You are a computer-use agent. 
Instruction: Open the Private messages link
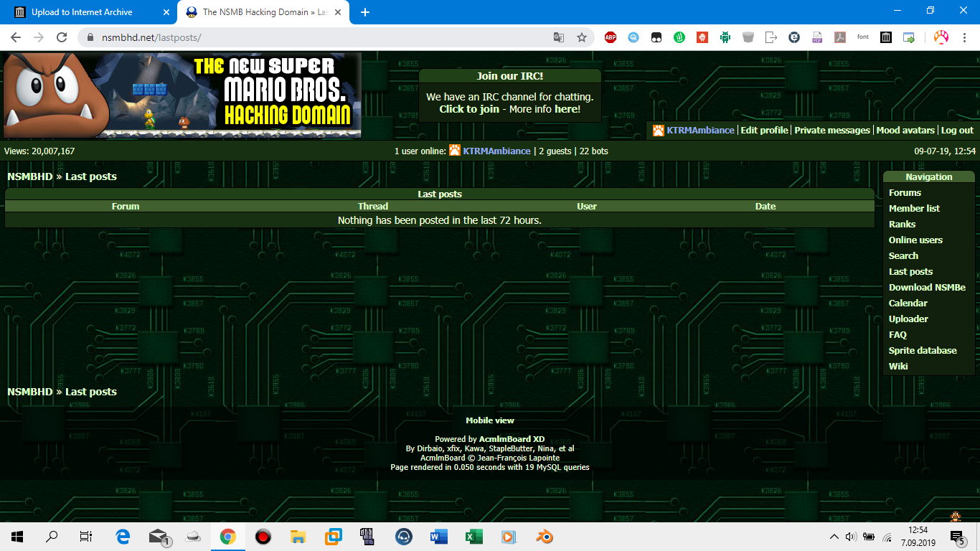(832, 130)
